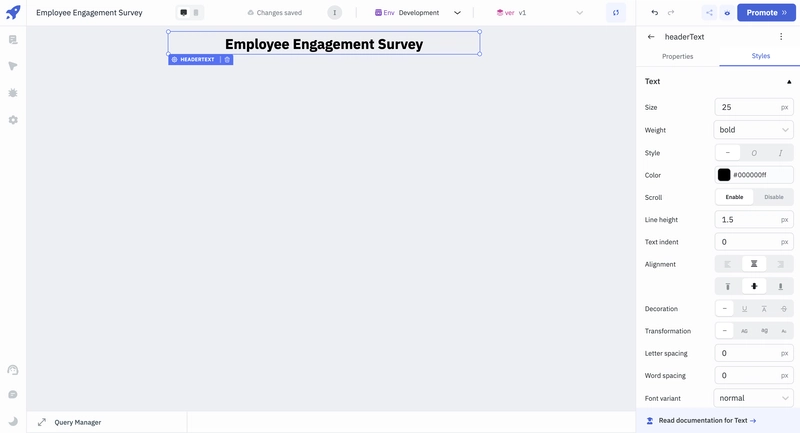
Task: Open the debugger bug icon in sidebar
Action: click(13, 93)
